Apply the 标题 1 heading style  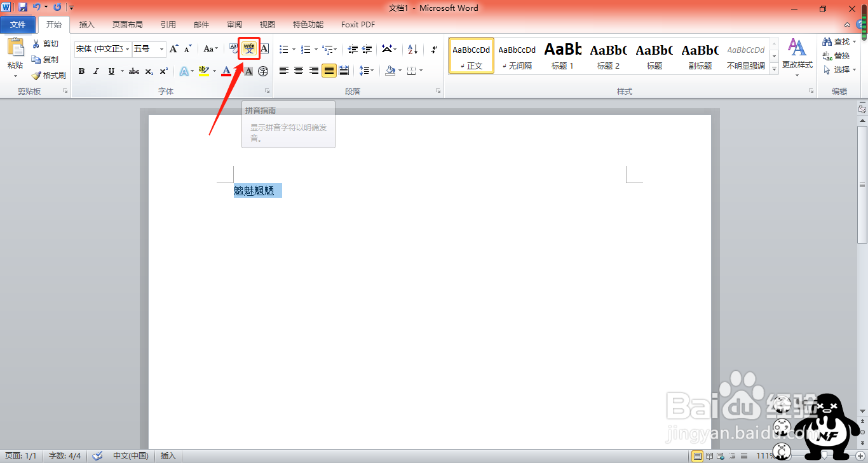(562, 56)
